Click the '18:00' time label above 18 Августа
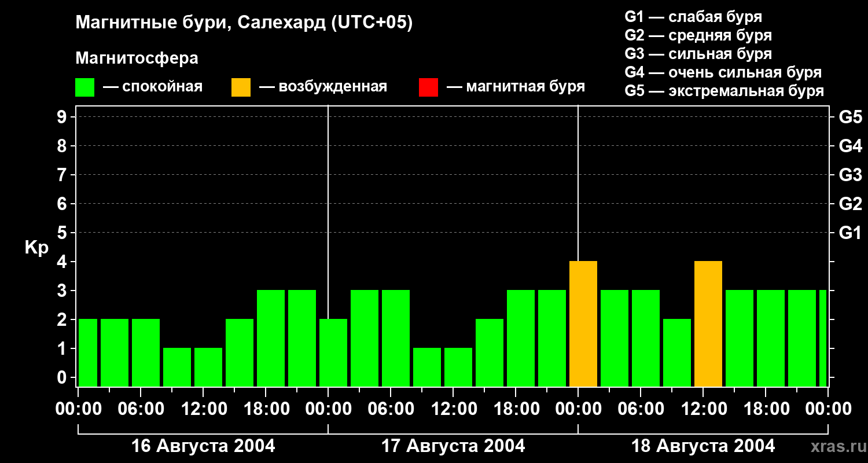The image size is (868, 463). [766, 409]
